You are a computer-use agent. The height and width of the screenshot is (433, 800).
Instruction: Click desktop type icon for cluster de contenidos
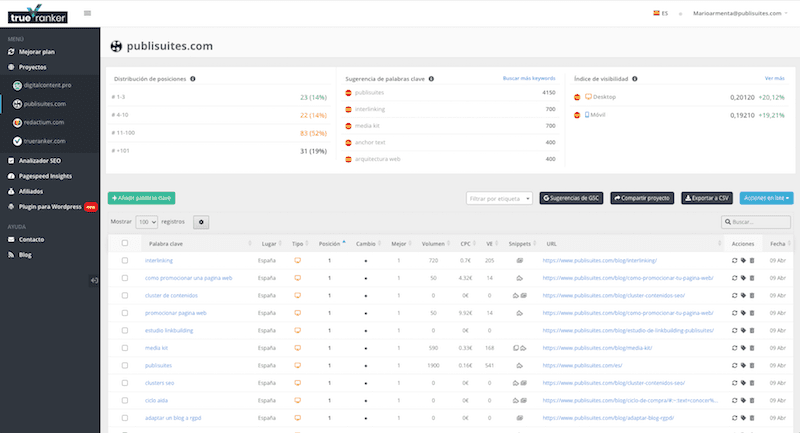(x=297, y=295)
